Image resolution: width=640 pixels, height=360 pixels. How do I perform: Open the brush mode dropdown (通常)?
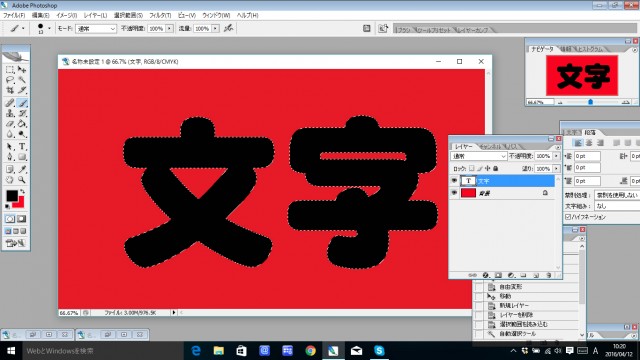point(96,29)
